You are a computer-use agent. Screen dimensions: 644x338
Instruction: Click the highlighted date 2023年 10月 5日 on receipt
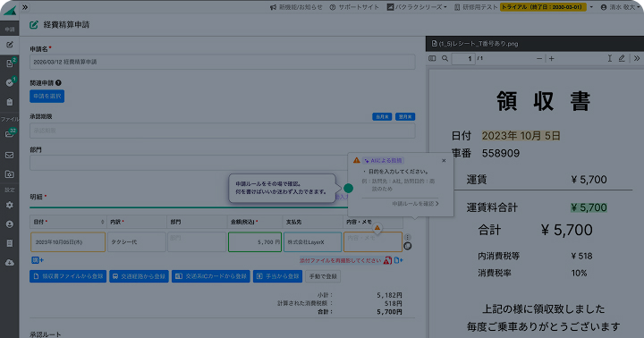click(521, 136)
